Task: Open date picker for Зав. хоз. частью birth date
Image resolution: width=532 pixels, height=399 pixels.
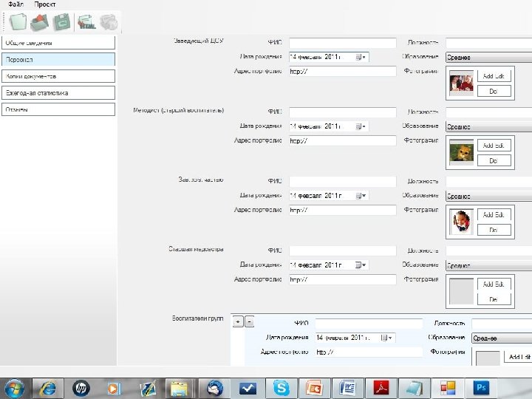Action: point(361,195)
